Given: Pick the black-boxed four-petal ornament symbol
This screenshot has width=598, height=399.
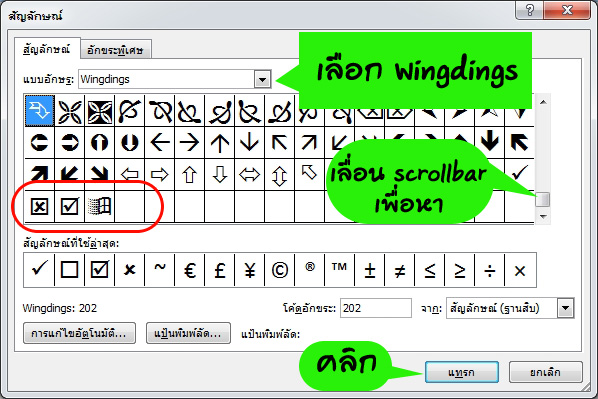Looking at the screenshot, I should click(100, 111).
